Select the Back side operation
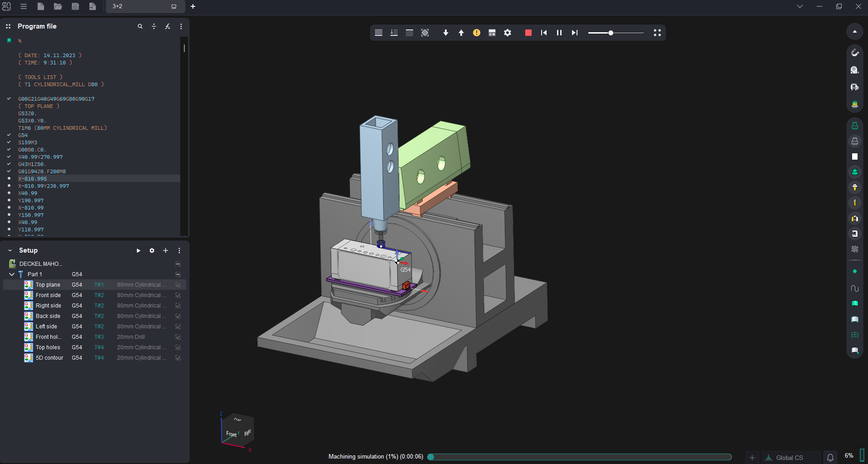 [x=48, y=316]
